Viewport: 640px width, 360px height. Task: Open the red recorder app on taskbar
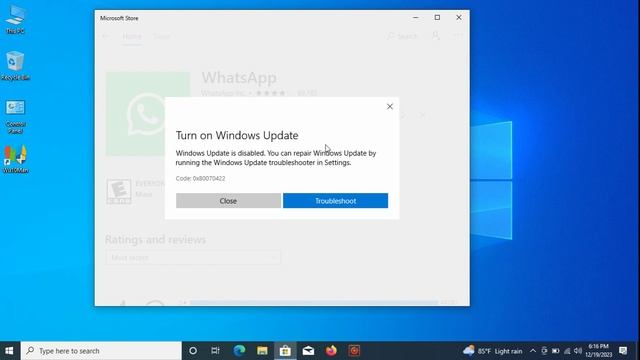point(354,351)
